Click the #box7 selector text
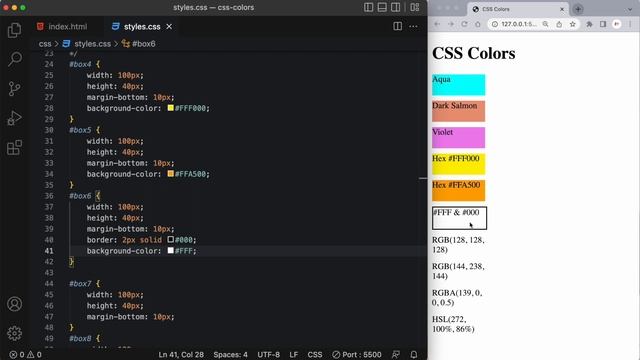Image resolution: width=640 pixels, height=360 pixels. click(x=80, y=284)
